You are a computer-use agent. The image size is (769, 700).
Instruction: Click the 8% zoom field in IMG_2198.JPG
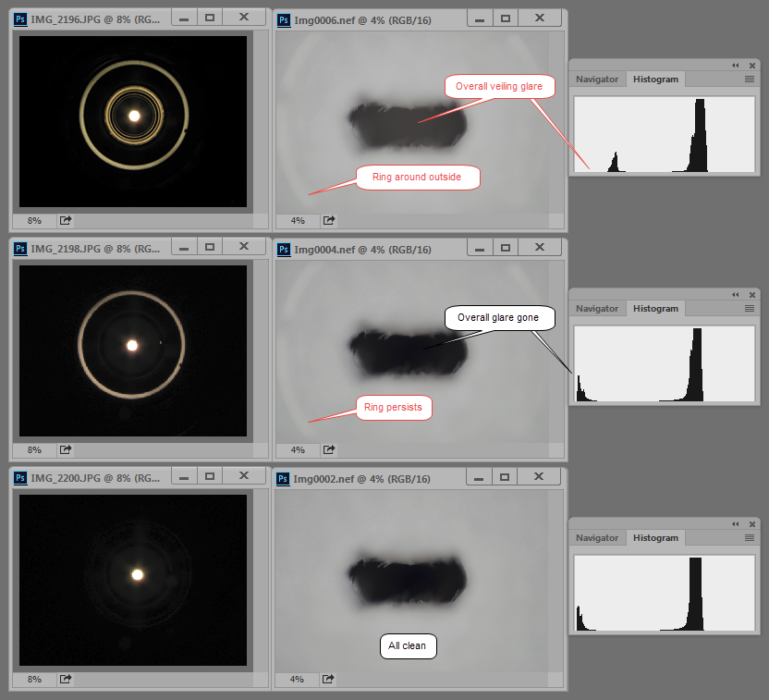[x=34, y=449]
